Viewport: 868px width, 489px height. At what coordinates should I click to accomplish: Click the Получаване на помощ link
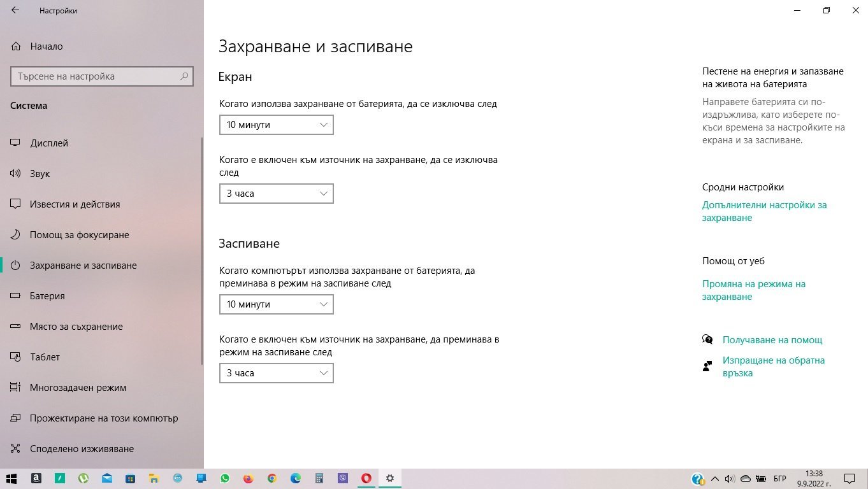pyautogui.click(x=772, y=340)
